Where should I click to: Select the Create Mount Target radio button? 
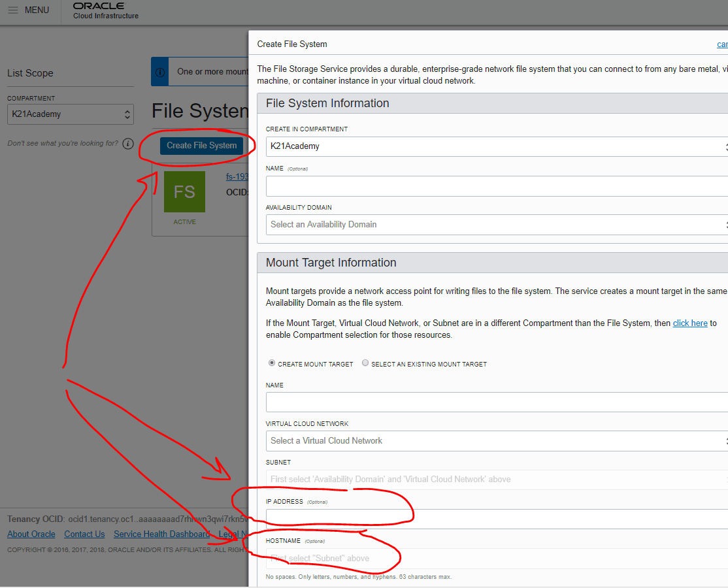point(272,363)
